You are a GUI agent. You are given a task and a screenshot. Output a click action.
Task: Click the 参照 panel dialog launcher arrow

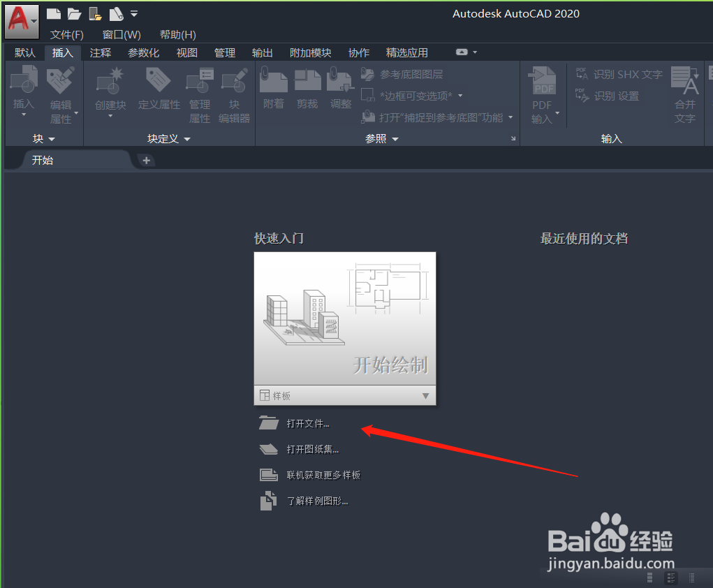pyautogui.click(x=513, y=139)
